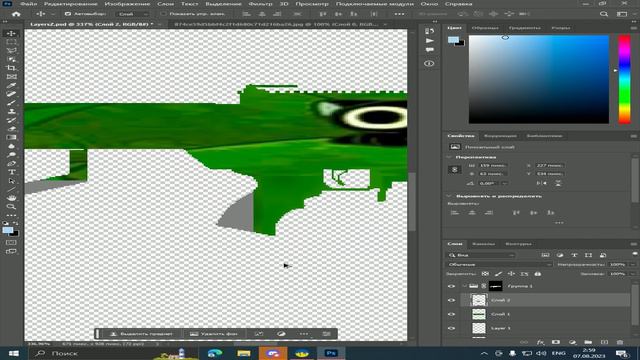
Task: Select the Brush tool
Action: click(x=11, y=102)
